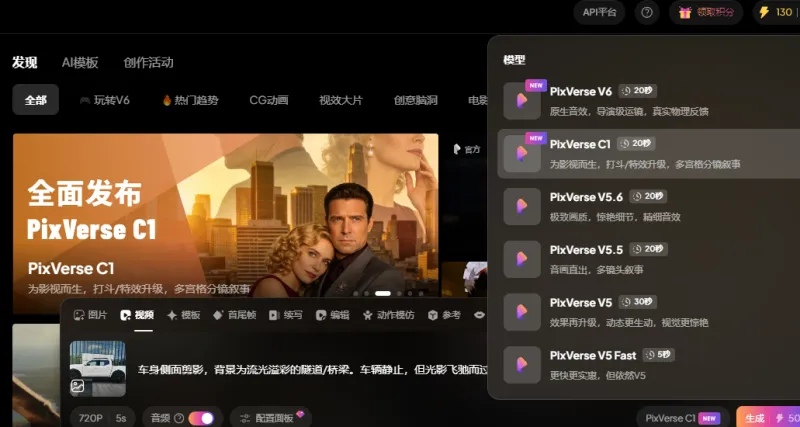Click the lips icon after 参考

(479, 315)
